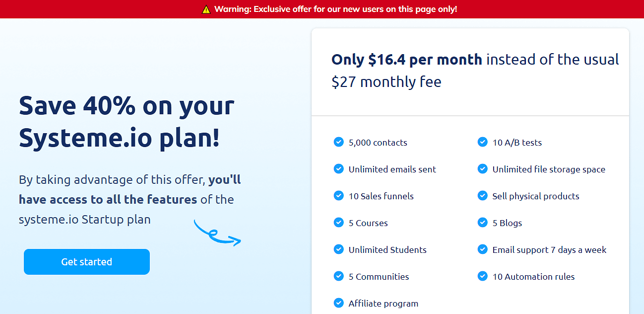Click checkmark icon beside 5,000 contacts
Image resolution: width=644 pixels, height=314 pixels.
tap(338, 143)
